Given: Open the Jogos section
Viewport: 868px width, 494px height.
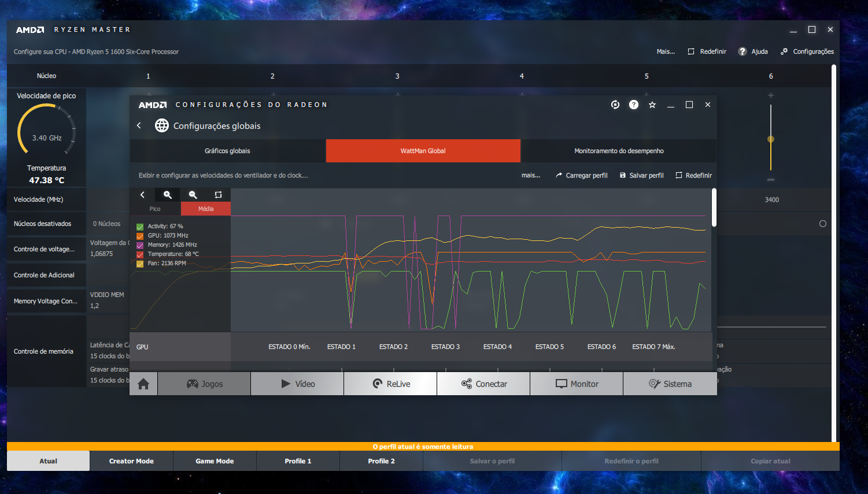Looking at the screenshot, I should [204, 384].
